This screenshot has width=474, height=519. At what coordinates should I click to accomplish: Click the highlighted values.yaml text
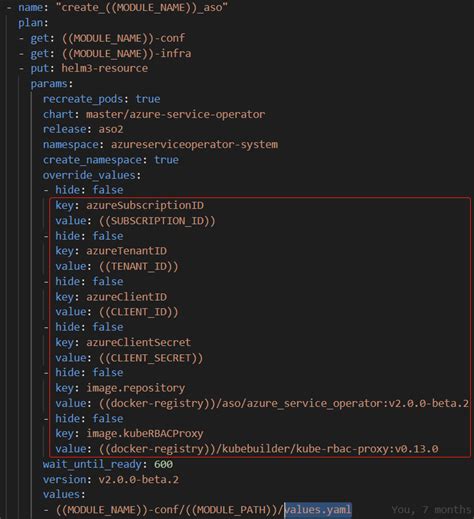point(318,510)
